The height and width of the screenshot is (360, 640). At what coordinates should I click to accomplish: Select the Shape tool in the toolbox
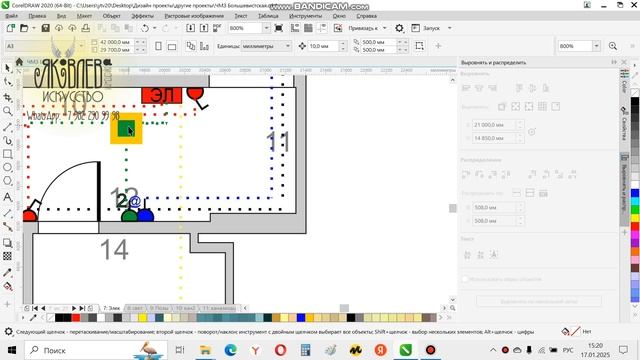[x=7, y=82]
